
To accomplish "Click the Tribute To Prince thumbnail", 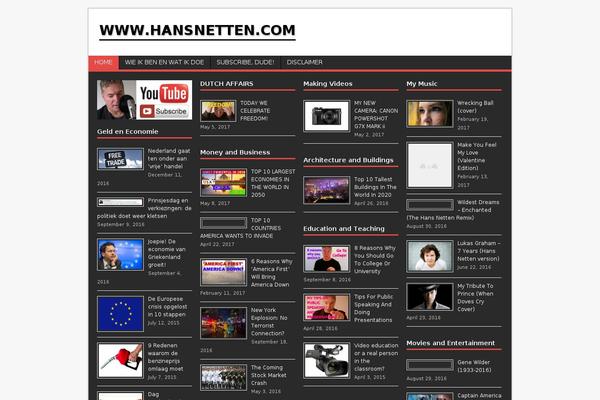I will click(x=430, y=297).
